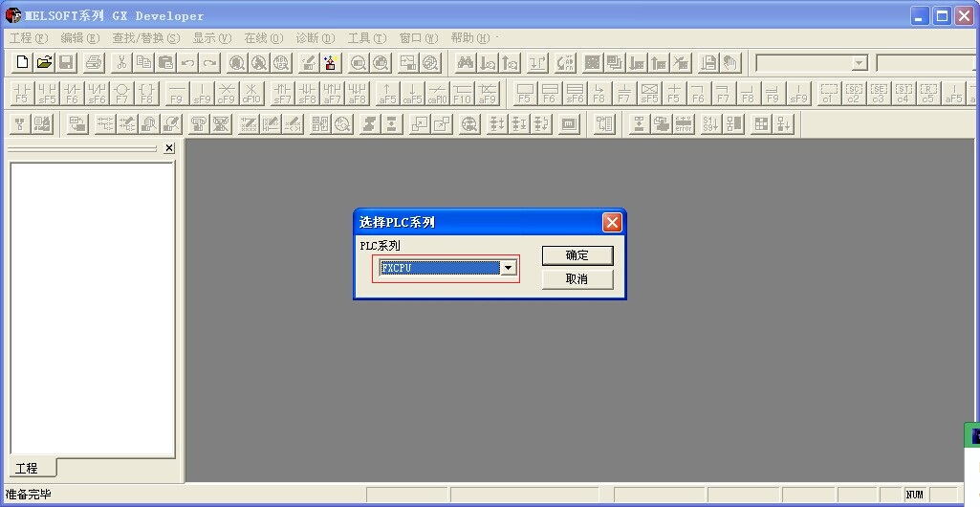Click the grid table icon in bottom toolbar
The image size is (980, 507).
tap(761, 123)
